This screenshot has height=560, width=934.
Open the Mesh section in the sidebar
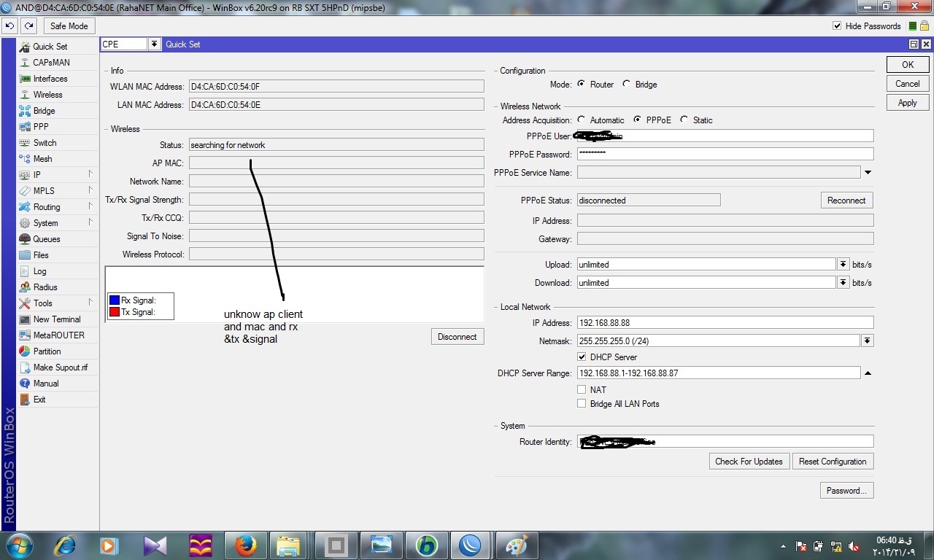point(42,159)
